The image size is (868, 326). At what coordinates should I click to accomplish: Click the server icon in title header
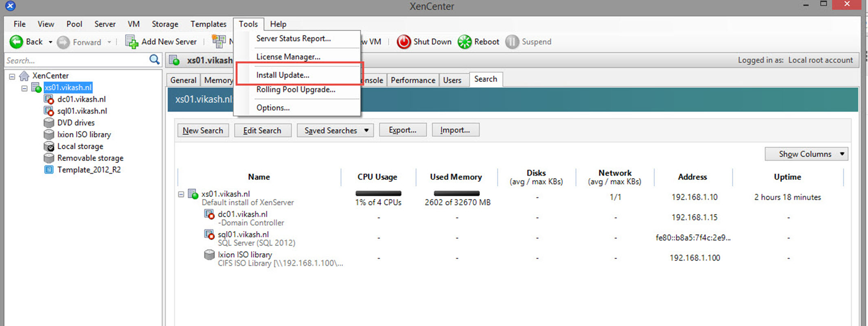[x=175, y=60]
